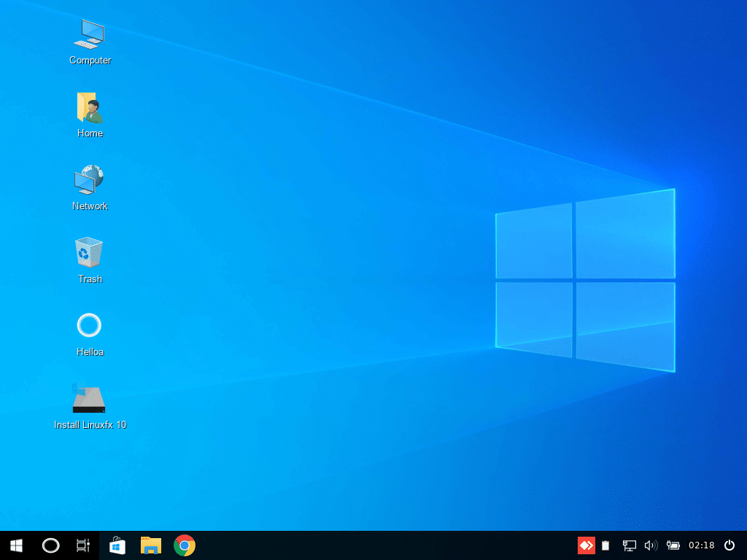Open the Network icon on the desktop
The height and width of the screenshot is (560, 747).
[89, 181]
